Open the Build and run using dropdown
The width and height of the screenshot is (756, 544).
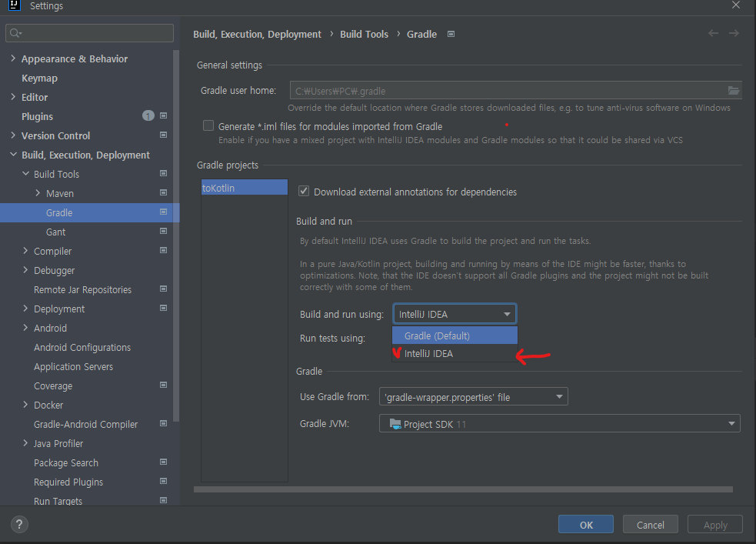(x=455, y=314)
